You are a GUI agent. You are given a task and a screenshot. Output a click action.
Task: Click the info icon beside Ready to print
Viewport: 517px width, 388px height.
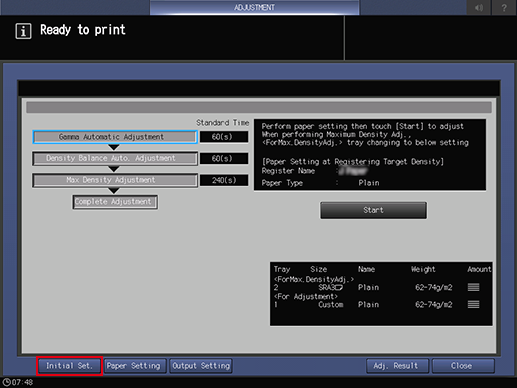[x=23, y=31]
